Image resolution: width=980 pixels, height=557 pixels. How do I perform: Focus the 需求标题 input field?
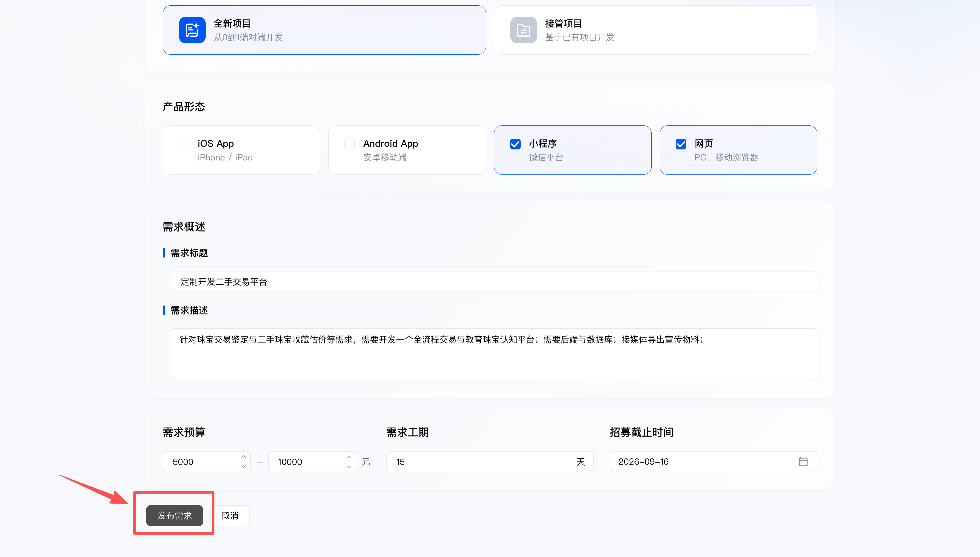coord(493,282)
